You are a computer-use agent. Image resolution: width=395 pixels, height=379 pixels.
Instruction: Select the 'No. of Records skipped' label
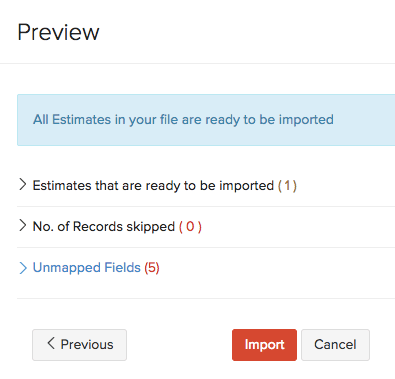pyautogui.click(x=104, y=227)
